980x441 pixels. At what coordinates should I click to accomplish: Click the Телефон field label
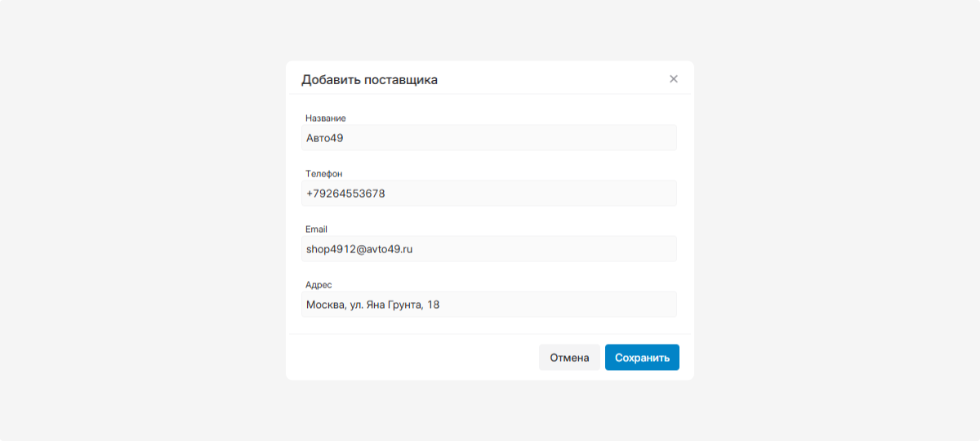[x=324, y=174]
